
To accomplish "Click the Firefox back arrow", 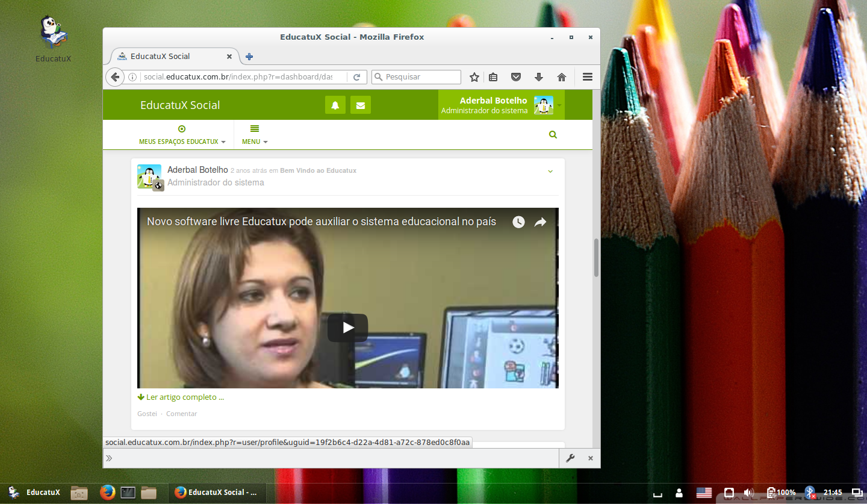I will 114,77.
